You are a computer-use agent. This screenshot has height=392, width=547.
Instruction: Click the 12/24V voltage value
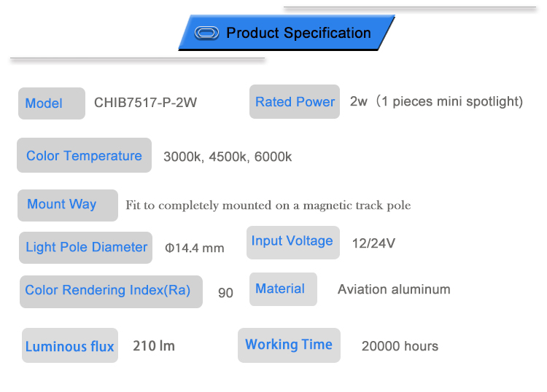pos(373,243)
